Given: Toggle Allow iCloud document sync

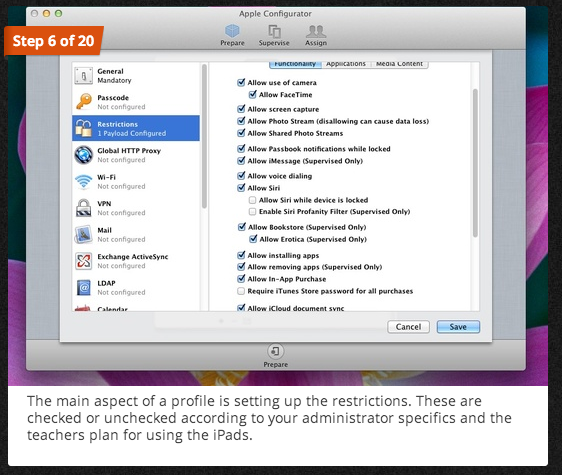Looking at the screenshot, I should pyautogui.click(x=241, y=308).
